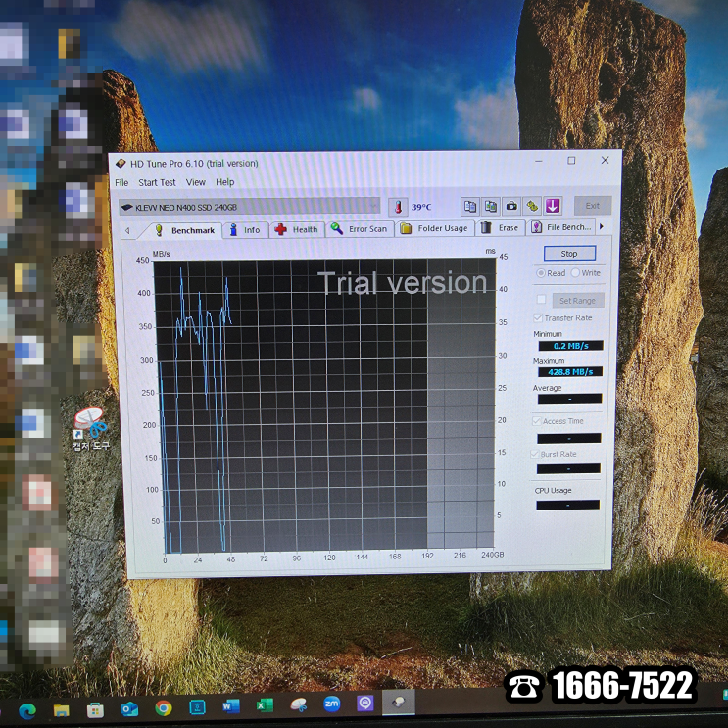Click the thermometer temperature icon
Screen dimensions: 728x728
[398, 207]
